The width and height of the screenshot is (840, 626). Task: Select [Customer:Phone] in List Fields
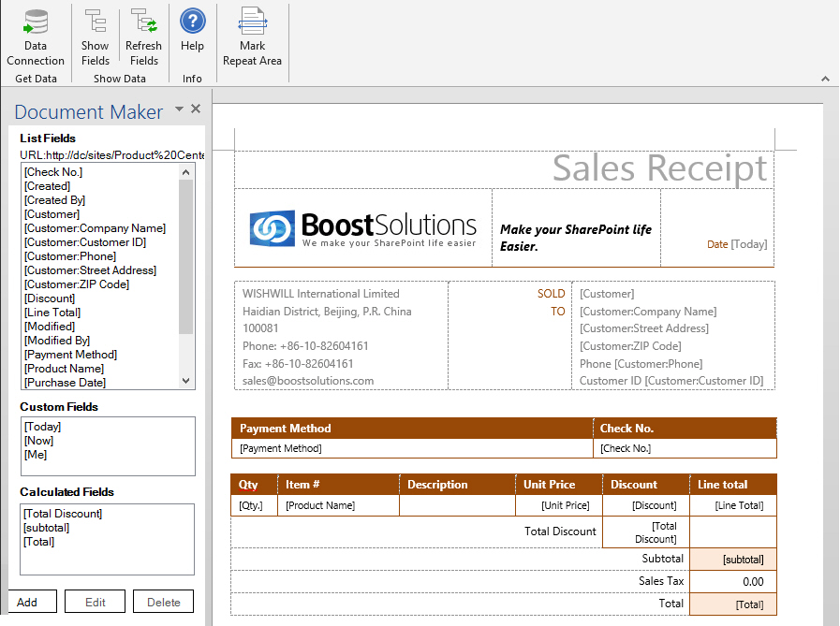coord(70,256)
